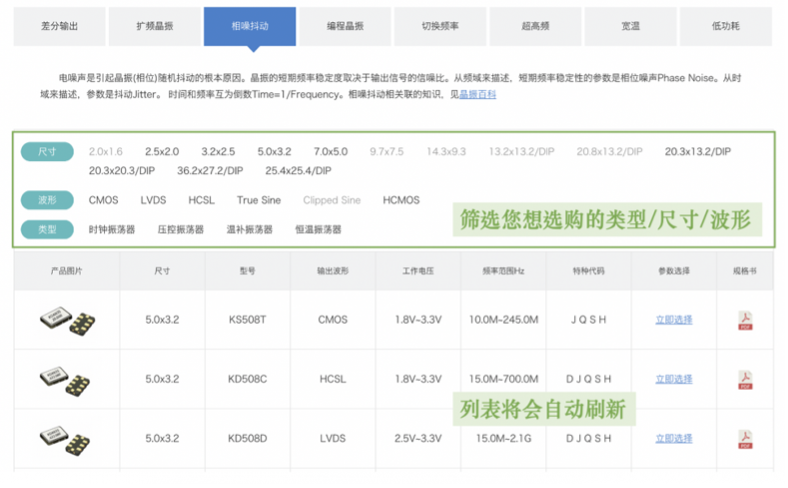The height and width of the screenshot is (488, 788).
Task: Filter by size 5.0x3.2
Action: tap(274, 151)
